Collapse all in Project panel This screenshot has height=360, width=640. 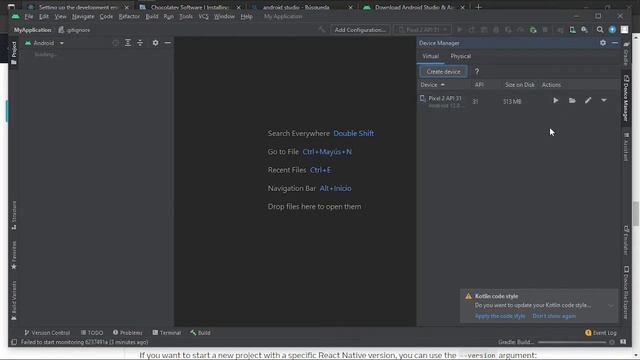click(140, 43)
